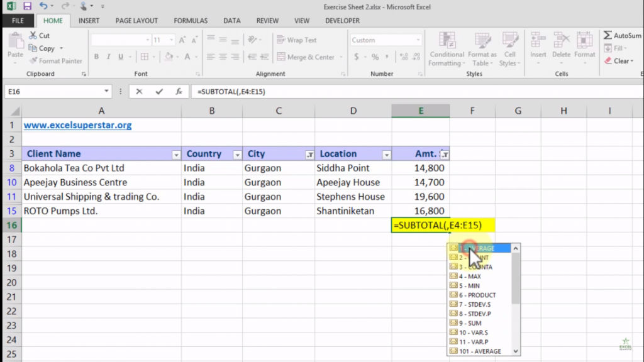Image resolution: width=644 pixels, height=362 pixels.
Task: Switch to the DEVELOPER ribbon tab
Action: click(341, 20)
